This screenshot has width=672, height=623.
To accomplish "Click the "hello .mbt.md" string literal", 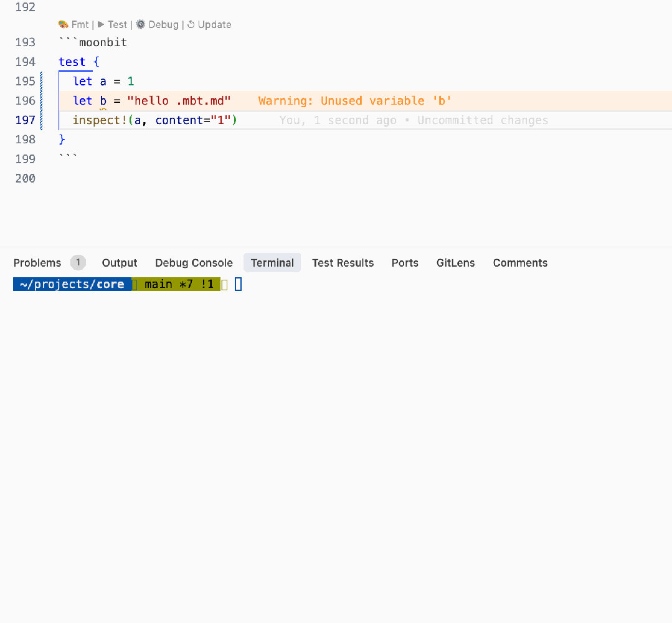I will pos(179,101).
